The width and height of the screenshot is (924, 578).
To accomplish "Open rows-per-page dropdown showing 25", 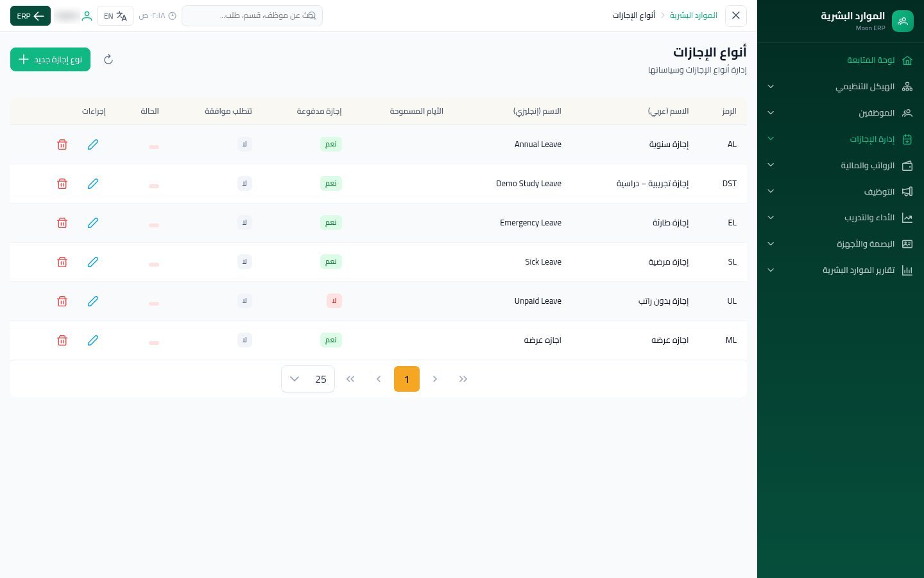I will point(308,379).
